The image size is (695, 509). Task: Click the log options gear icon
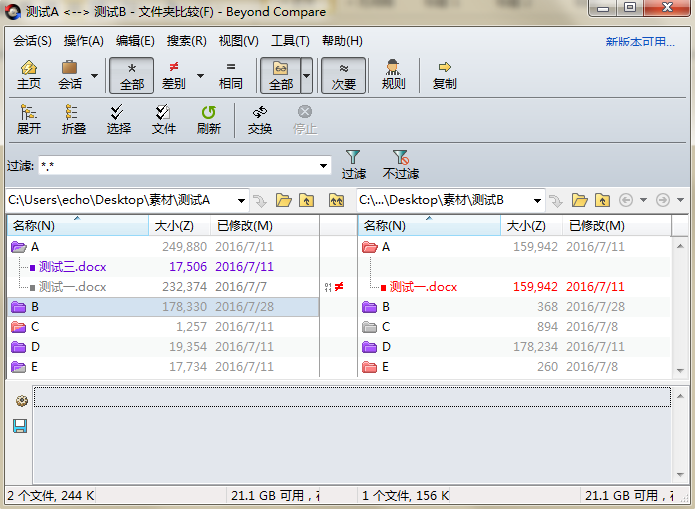point(21,401)
